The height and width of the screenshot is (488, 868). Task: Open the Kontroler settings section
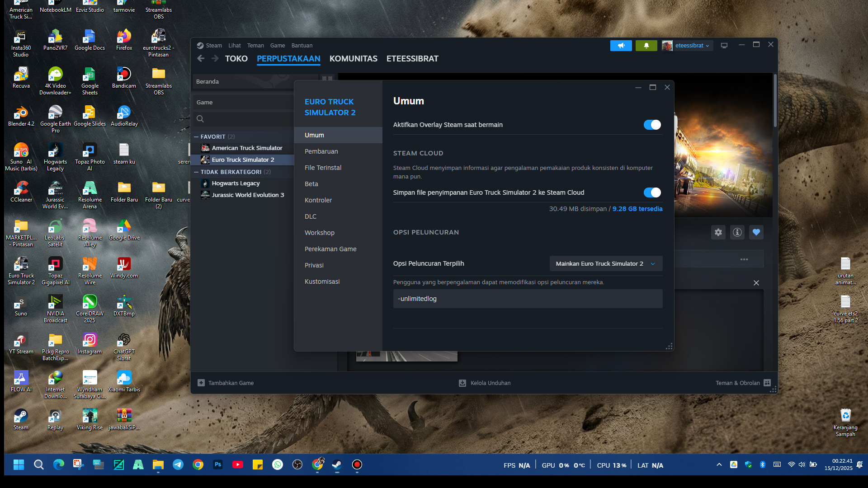pos(338,200)
